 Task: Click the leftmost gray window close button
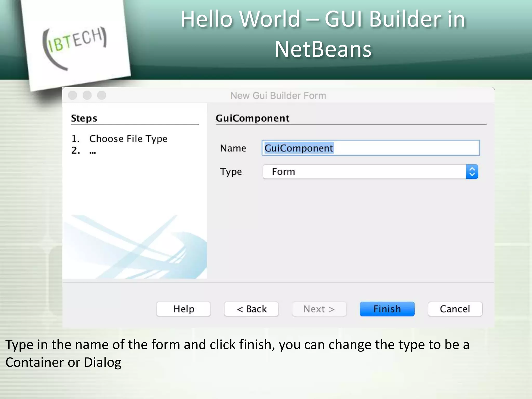click(72, 95)
